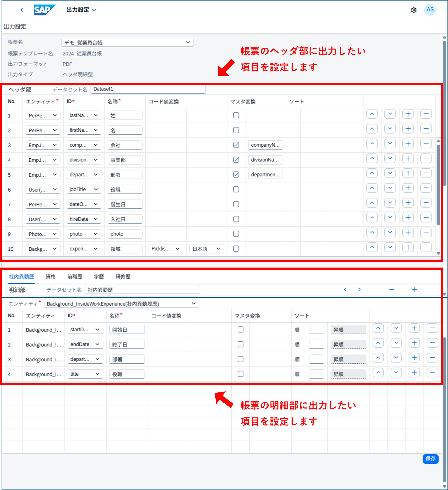
Task: Go to next detail section arrow
Action: [x=359, y=290]
